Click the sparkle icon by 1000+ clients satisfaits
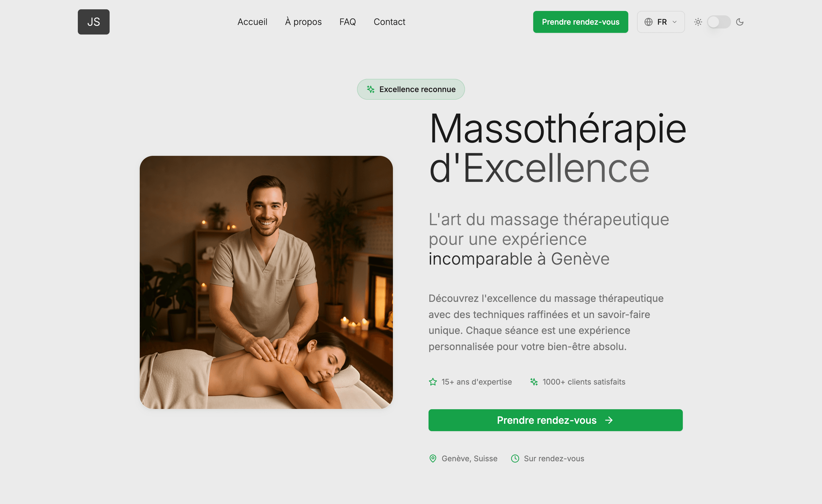Image resolution: width=822 pixels, height=504 pixels. (x=534, y=382)
